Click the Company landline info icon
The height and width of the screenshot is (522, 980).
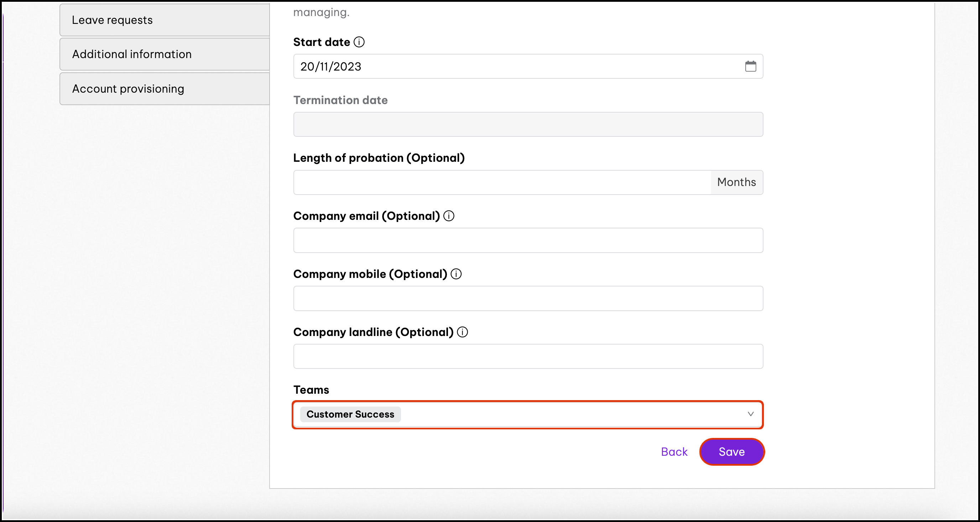click(x=462, y=332)
